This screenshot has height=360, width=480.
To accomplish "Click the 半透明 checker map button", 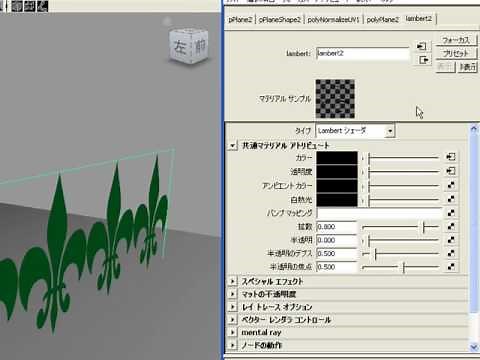I will (451, 240).
